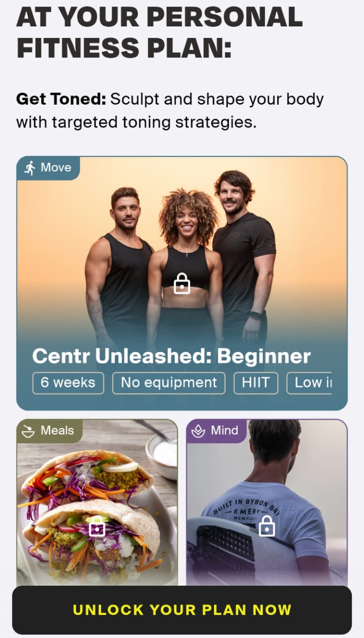Tap the lock icon on the Mind card
Image resolution: width=364 pixels, height=638 pixels.
[267, 526]
